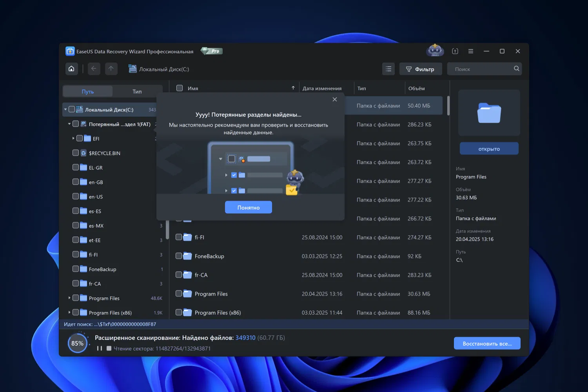Tick the EL-GR checkbox in the tree
588x392 pixels.
[x=76, y=167]
